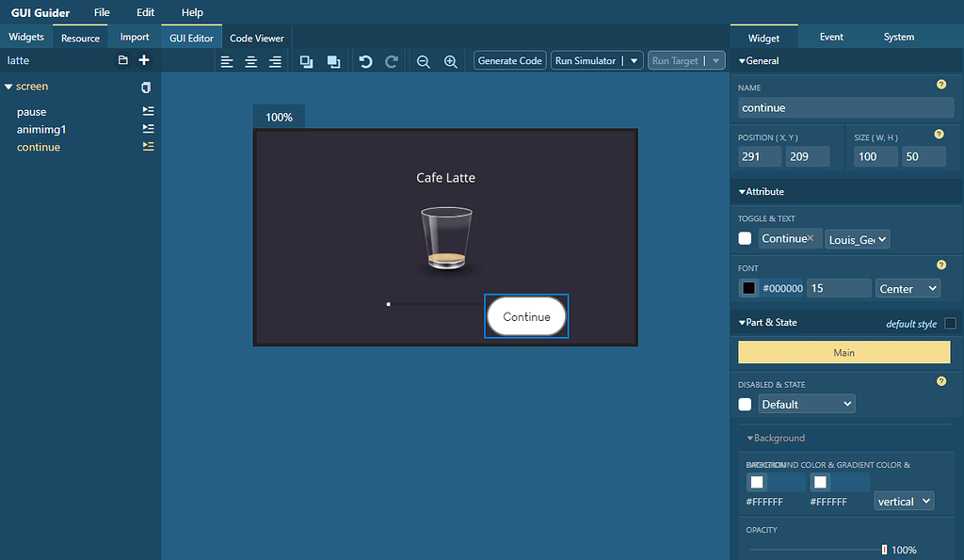The width and height of the screenshot is (964, 560).
Task: Check the Toggle & Text checkbox
Action: [x=745, y=238]
